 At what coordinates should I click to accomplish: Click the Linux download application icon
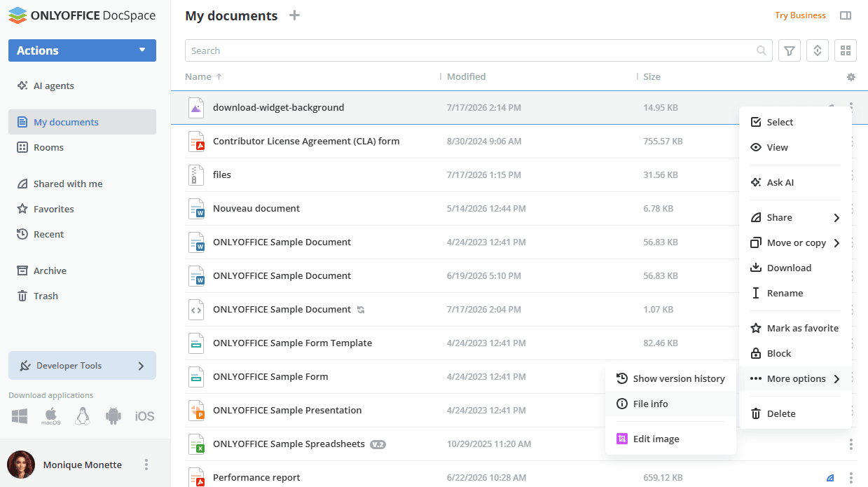83,416
